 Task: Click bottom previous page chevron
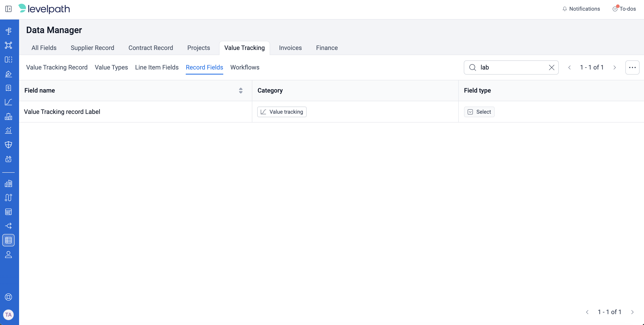pos(587,312)
